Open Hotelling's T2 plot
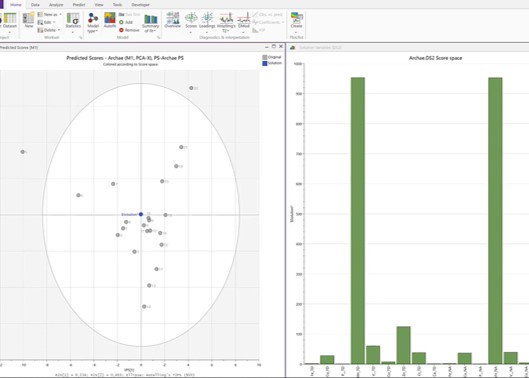The height and width of the screenshot is (378, 529). pos(226,21)
